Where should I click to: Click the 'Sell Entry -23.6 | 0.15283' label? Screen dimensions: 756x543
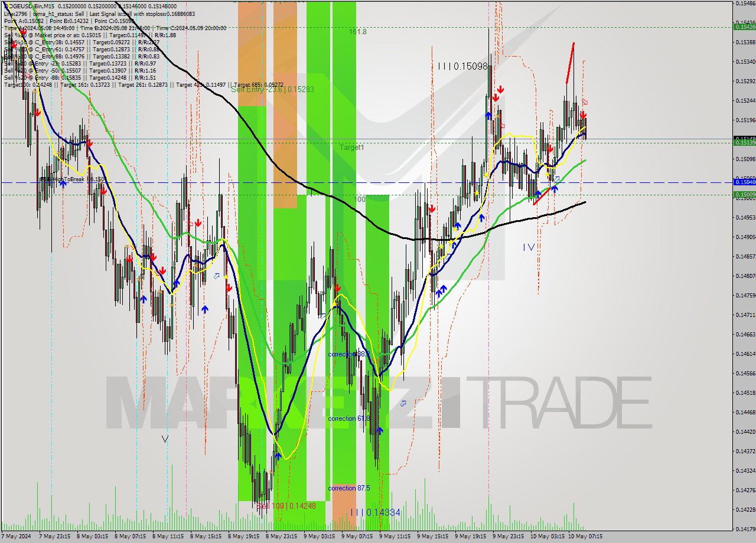point(272,89)
